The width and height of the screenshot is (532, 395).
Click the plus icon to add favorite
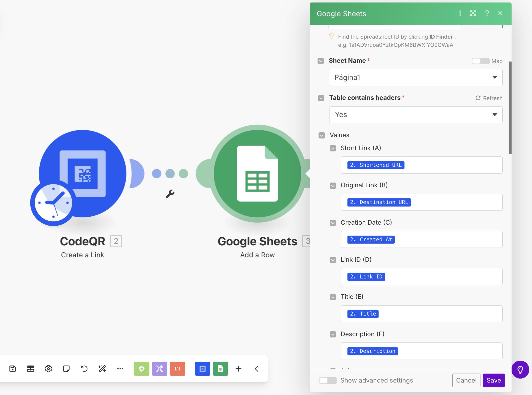[238, 369]
